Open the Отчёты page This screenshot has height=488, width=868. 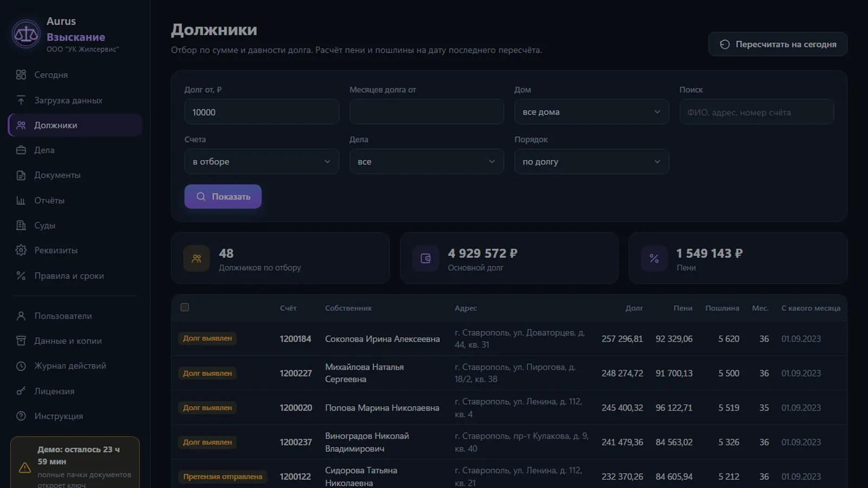coord(75,201)
